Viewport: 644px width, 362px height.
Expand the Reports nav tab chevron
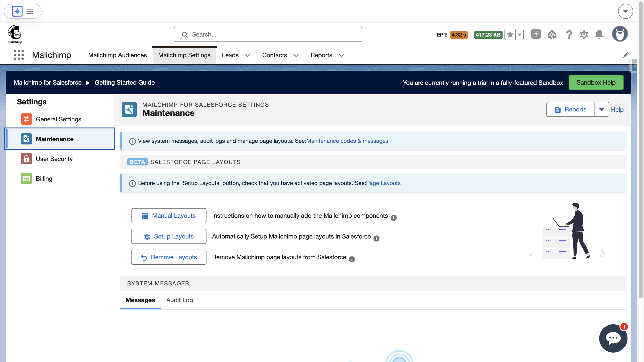click(x=341, y=55)
